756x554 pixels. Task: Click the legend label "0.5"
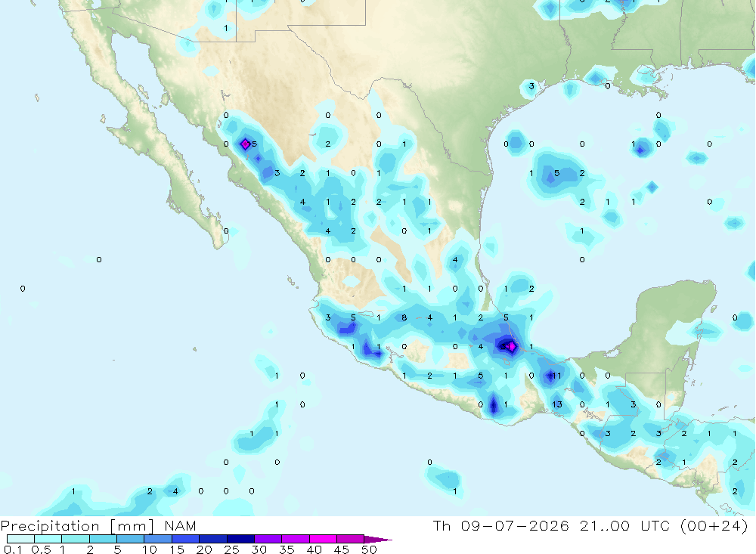coord(41,549)
